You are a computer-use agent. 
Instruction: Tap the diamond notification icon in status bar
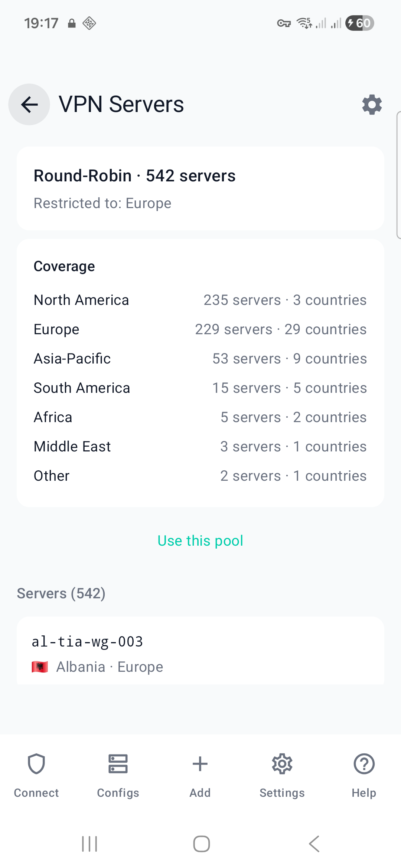(89, 23)
